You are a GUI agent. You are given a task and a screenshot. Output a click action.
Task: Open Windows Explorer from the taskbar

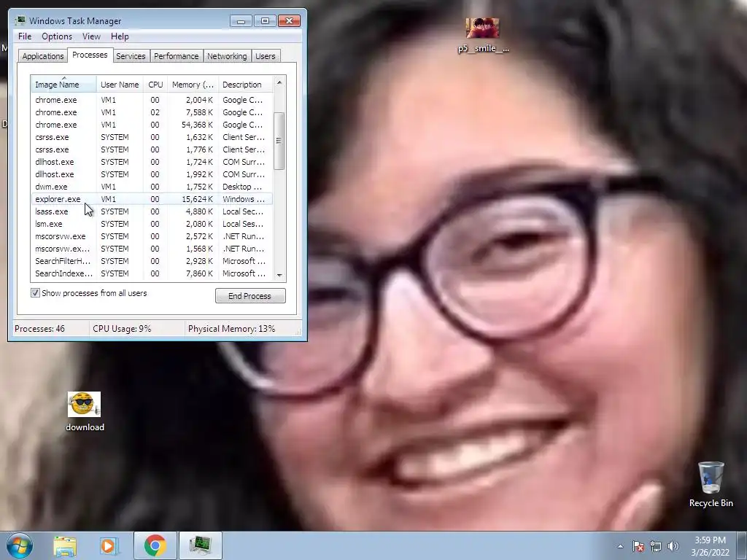point(65,545)
